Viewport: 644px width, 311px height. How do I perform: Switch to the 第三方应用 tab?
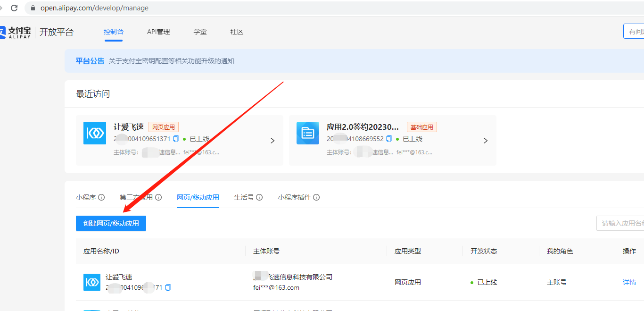[136, 197]
